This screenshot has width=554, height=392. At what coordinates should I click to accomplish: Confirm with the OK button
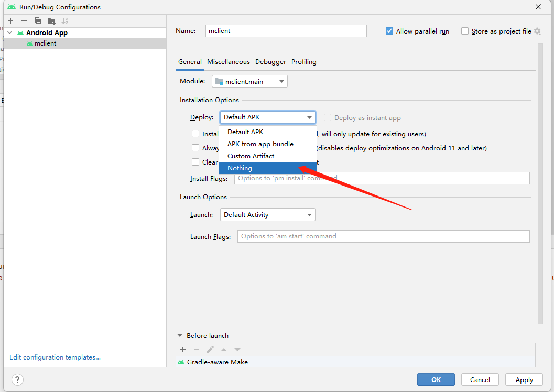[x=436, y=379]
